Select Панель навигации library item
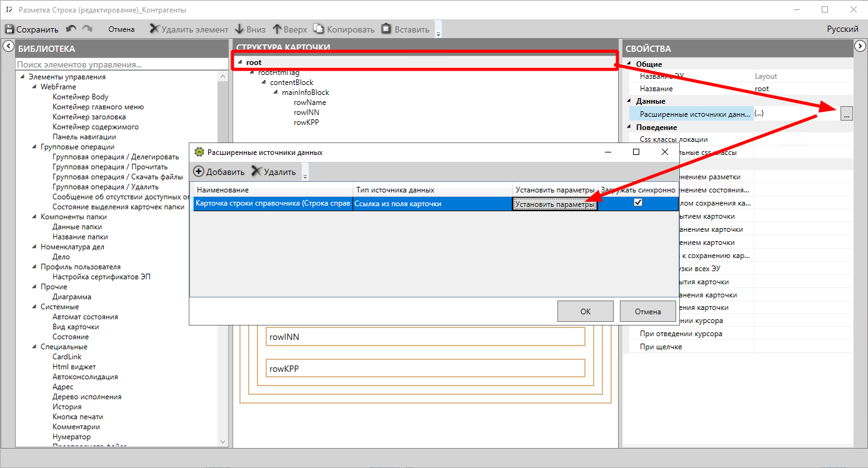 pyautogui.click(x=84, y=137)
